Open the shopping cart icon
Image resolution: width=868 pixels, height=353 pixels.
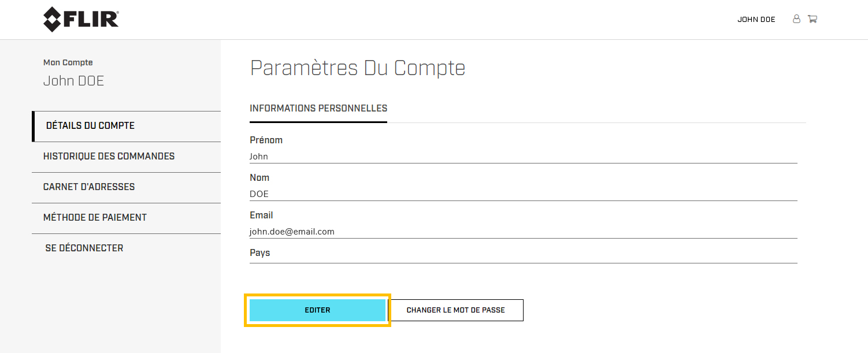point(813,19)
